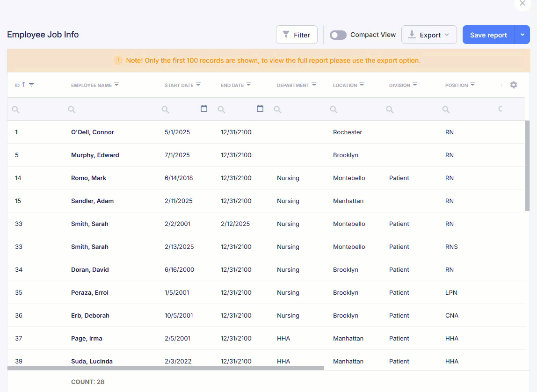The width and height of the screenshot is (537, 392).
Task: Open the End Date calendar picker
Action: point(260,109)
